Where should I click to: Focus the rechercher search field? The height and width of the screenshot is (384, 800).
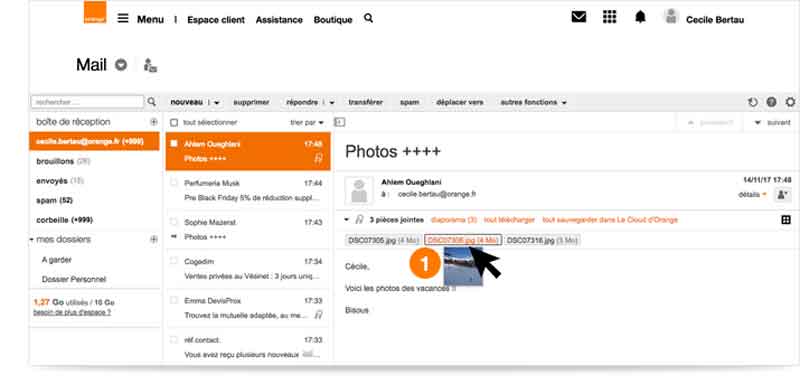(88, 102)
